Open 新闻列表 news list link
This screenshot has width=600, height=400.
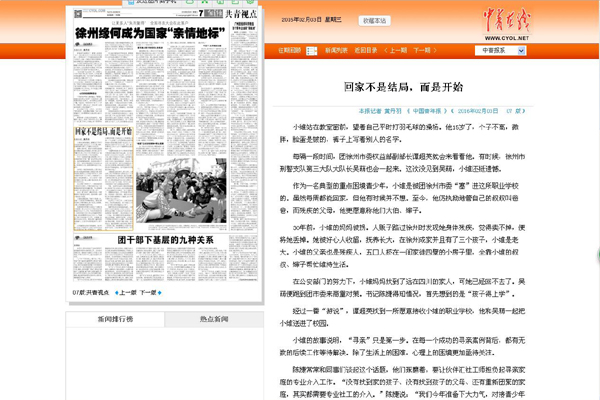340,49
